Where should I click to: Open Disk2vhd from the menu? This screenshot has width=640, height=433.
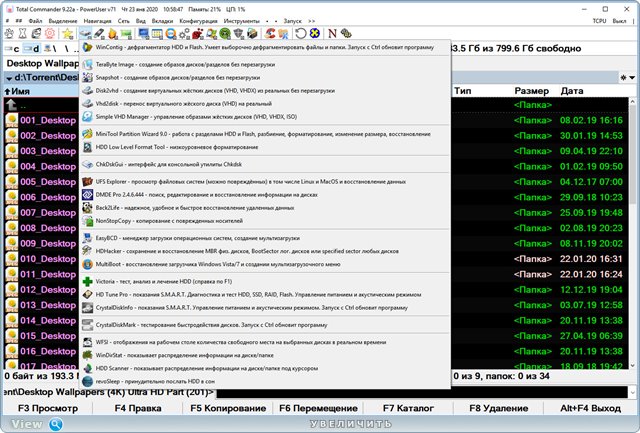pos(265,91)
